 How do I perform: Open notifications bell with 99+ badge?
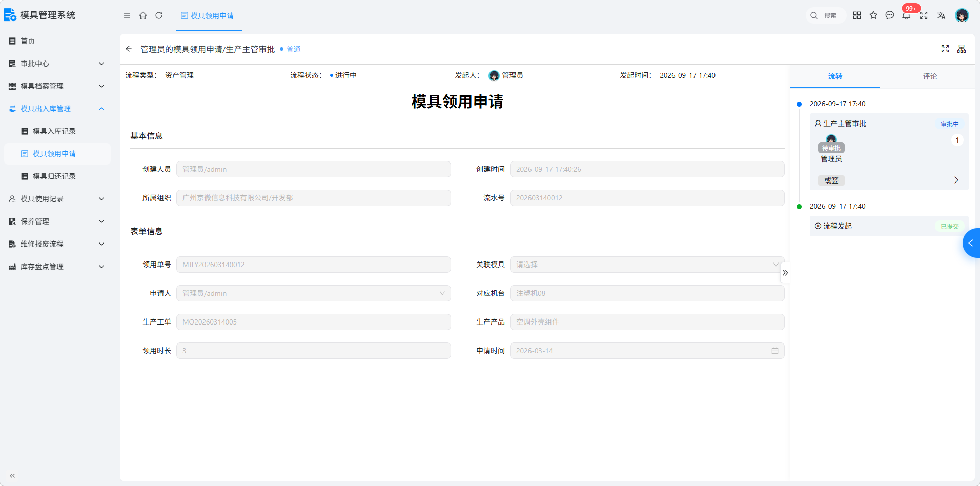pos(907,15)
